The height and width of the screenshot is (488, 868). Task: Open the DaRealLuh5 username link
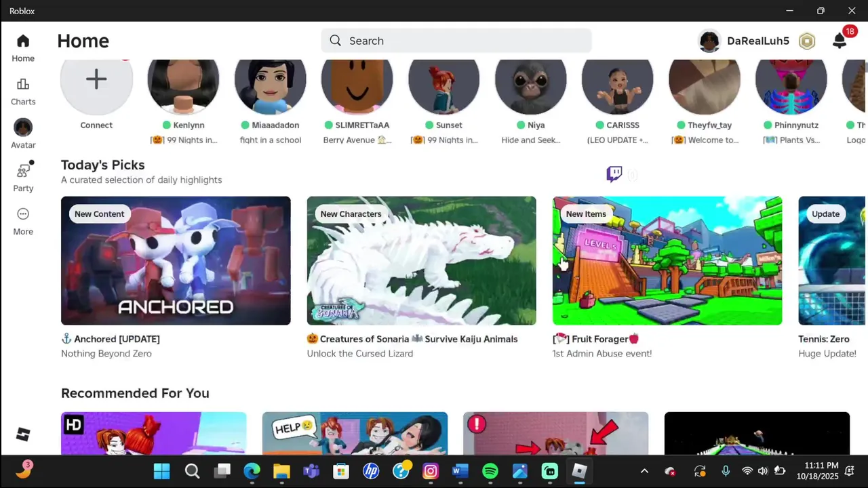(x=758, y=41)
